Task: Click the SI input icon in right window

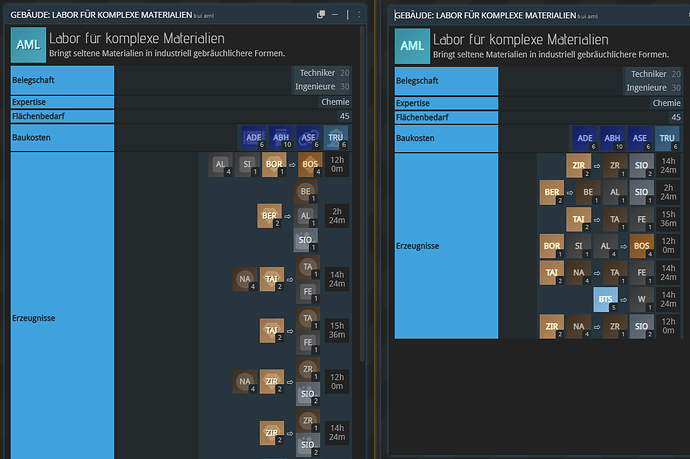Action: coord(579,246)
